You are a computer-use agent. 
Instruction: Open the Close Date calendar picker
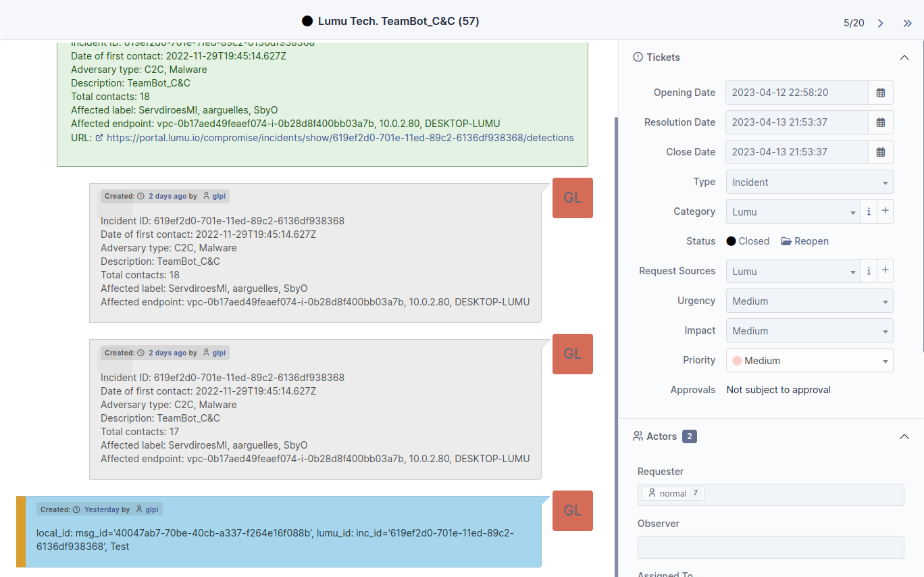(x=880, y=152)
